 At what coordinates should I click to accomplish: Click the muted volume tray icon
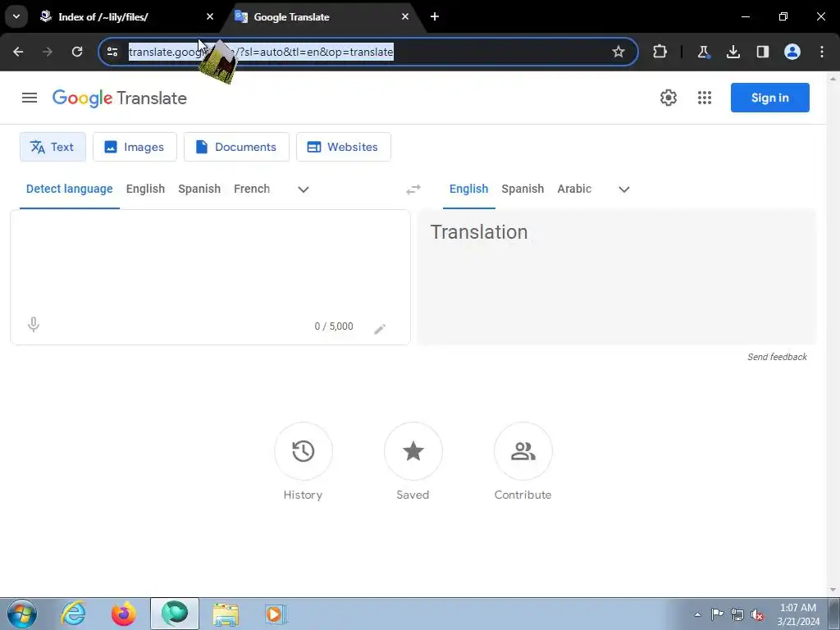(757, 614)
